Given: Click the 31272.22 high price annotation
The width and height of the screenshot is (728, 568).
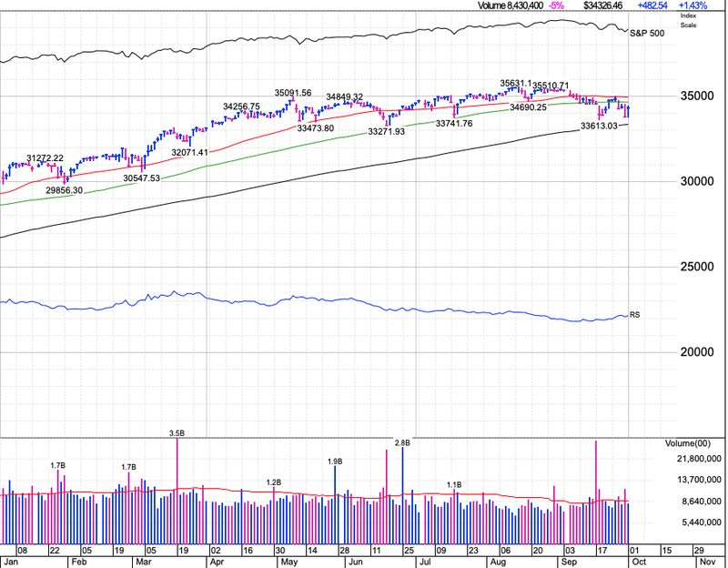Looking at the screenshot, I should tap(45, 158).
